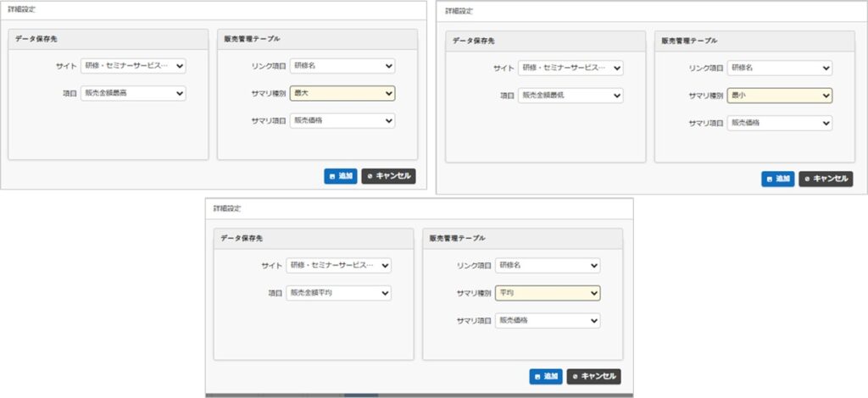
Task: Open 項目 dropdown showing 販売金額最低
Action: click(x=570, y=96)
